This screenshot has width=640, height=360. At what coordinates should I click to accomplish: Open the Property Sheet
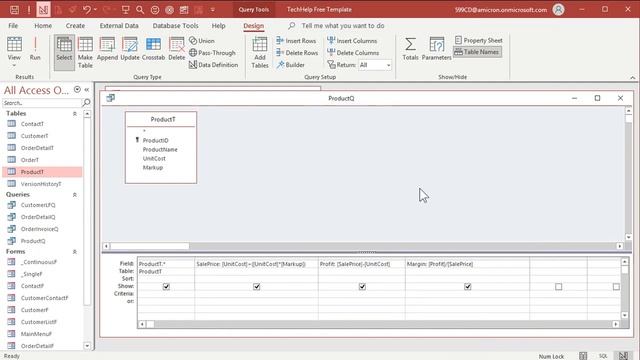(478, 40)
